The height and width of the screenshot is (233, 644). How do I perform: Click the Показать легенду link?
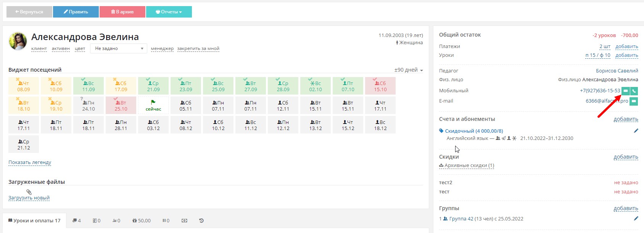pyautogui.click(x=30, y=162)
